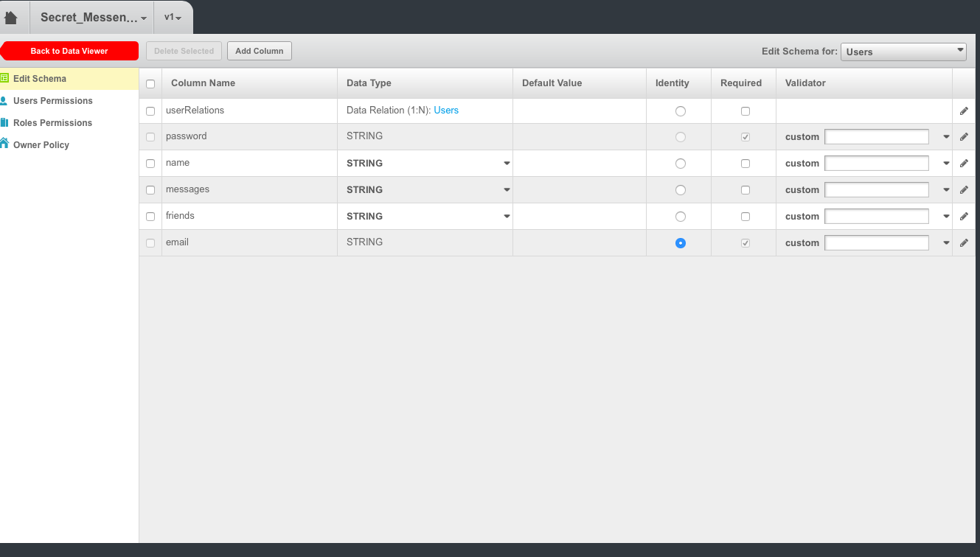Set userRelations as identity column
This screenshot has height=557, width=980.
[680, 111]
